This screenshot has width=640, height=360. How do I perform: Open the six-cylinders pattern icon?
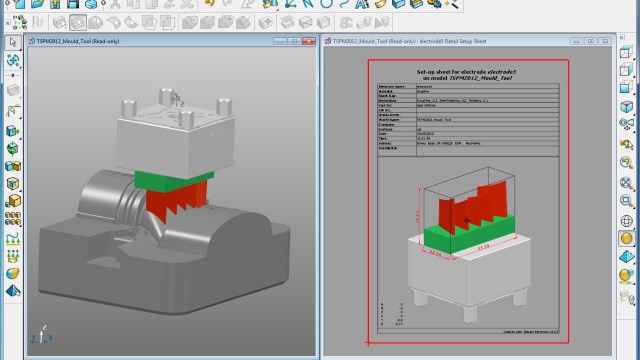13,218
